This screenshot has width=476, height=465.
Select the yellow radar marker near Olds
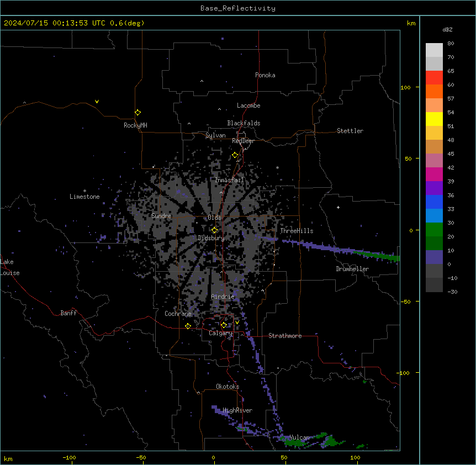coord(215,230)
